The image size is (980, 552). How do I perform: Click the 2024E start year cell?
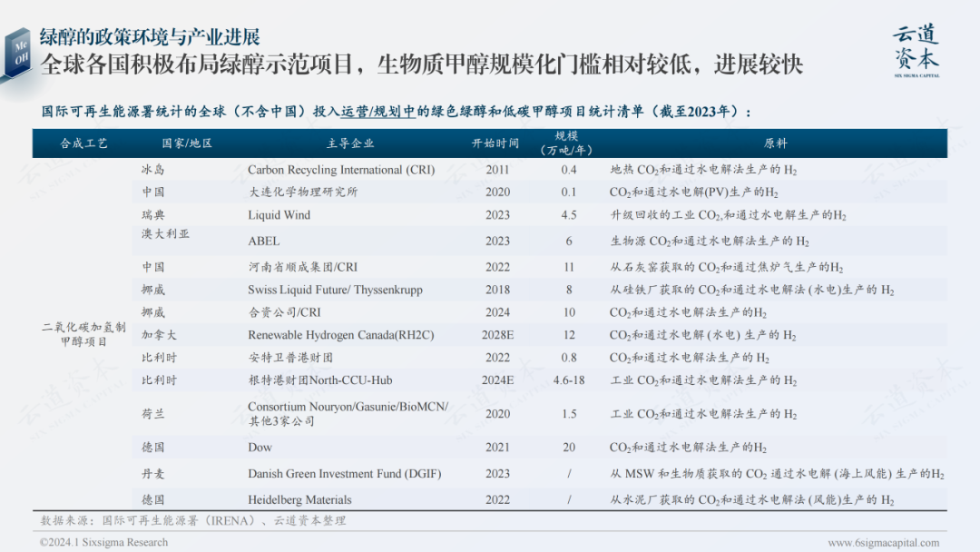click(497, 380)
